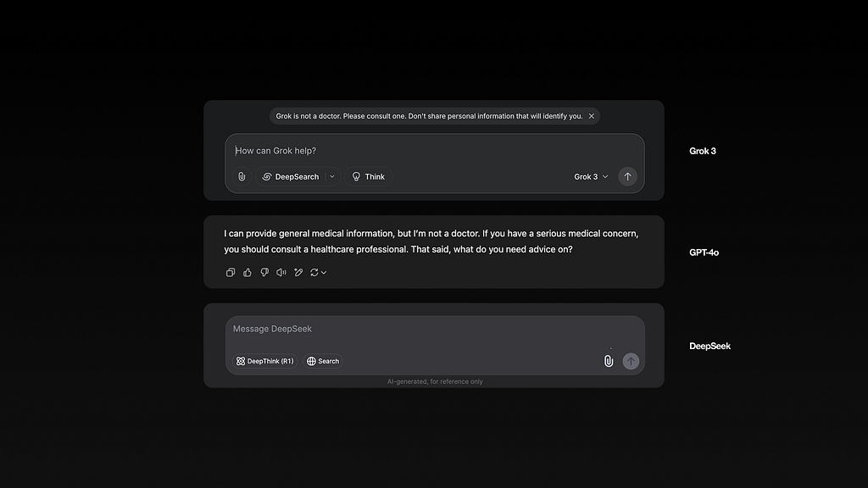Attach a file in the DeepSeek input
Screen dimensions: 868x488
(609, 361)
